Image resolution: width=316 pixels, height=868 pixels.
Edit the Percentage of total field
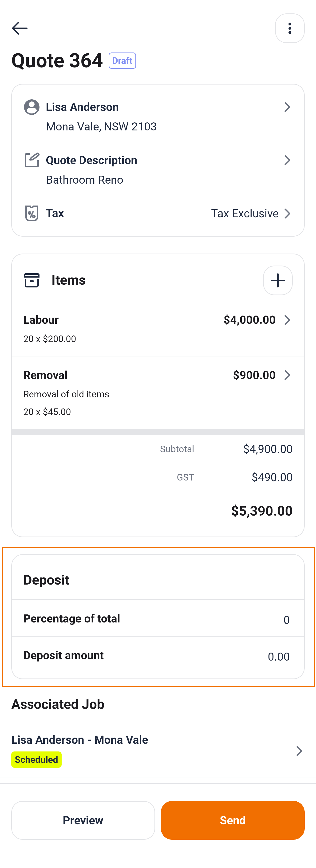point(286,620)
